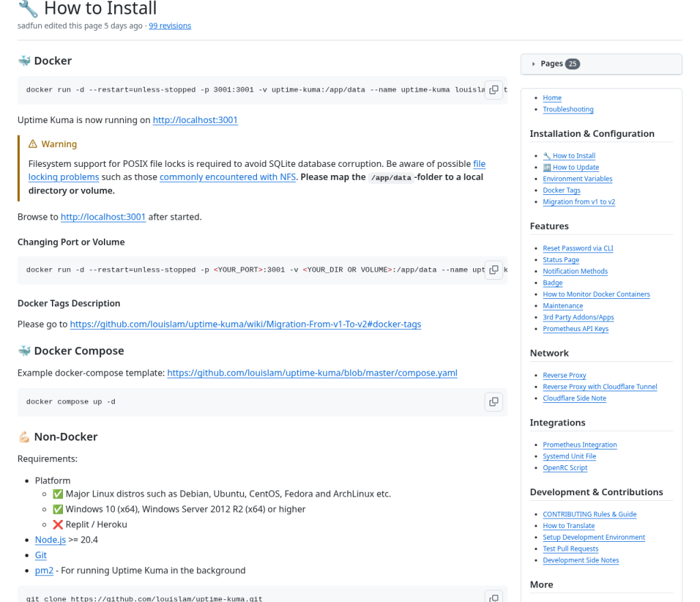Open the Docker Tags wiki page
Viewport: 700px width, 602px height.
(562, 190)
